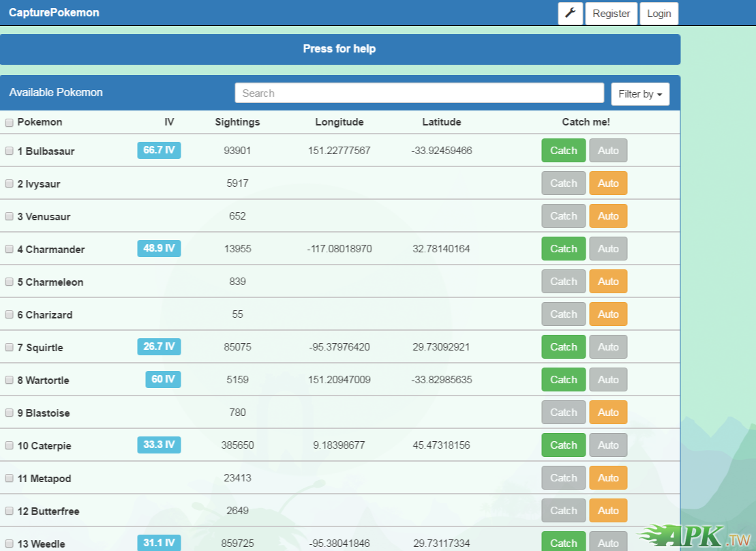Click the Sightings column header
This screenshot has height=551, width=756.
pos(237,122)
